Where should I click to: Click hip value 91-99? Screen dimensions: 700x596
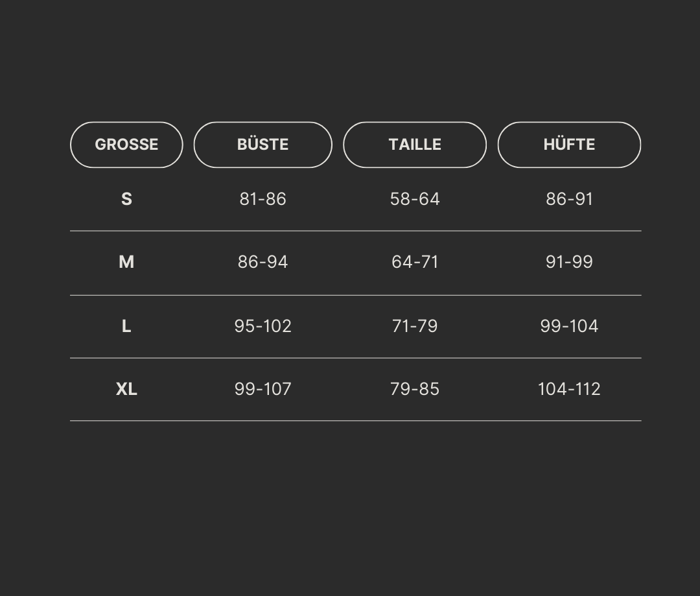569,262
